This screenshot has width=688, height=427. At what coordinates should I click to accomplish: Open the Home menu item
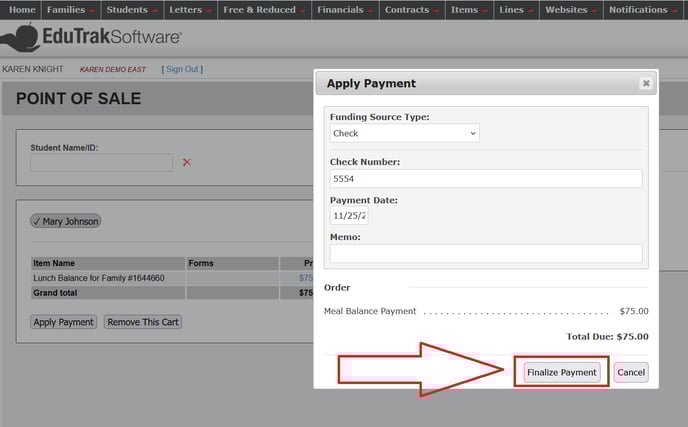[22, 10]
